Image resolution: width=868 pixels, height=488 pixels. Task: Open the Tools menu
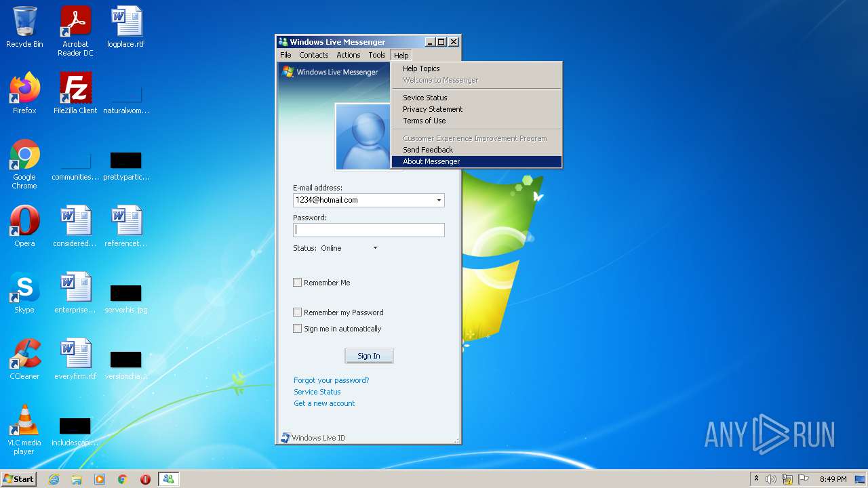pos(377,55)
